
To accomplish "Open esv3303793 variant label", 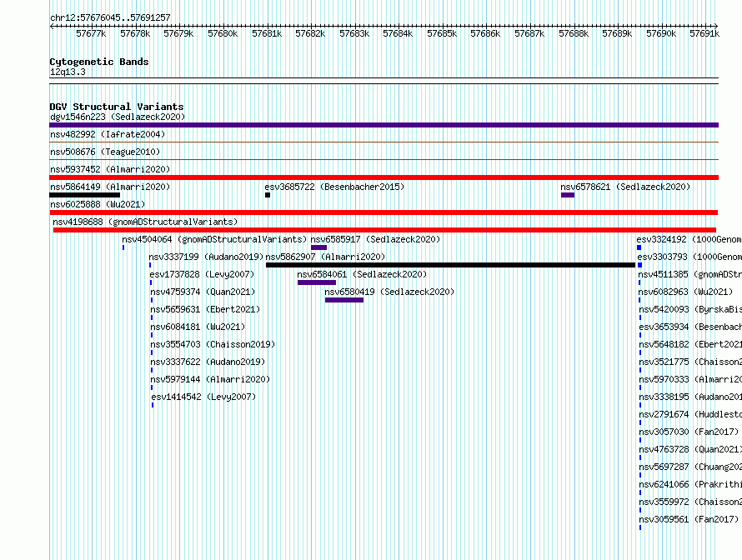I will (x=689, y=257).
